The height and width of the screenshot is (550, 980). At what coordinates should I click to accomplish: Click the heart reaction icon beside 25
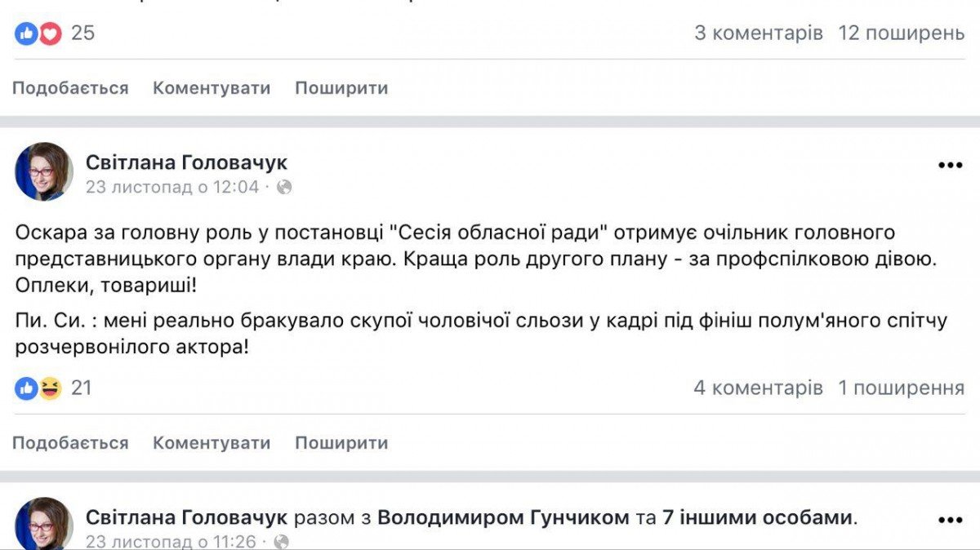click(x=50, y=33)
